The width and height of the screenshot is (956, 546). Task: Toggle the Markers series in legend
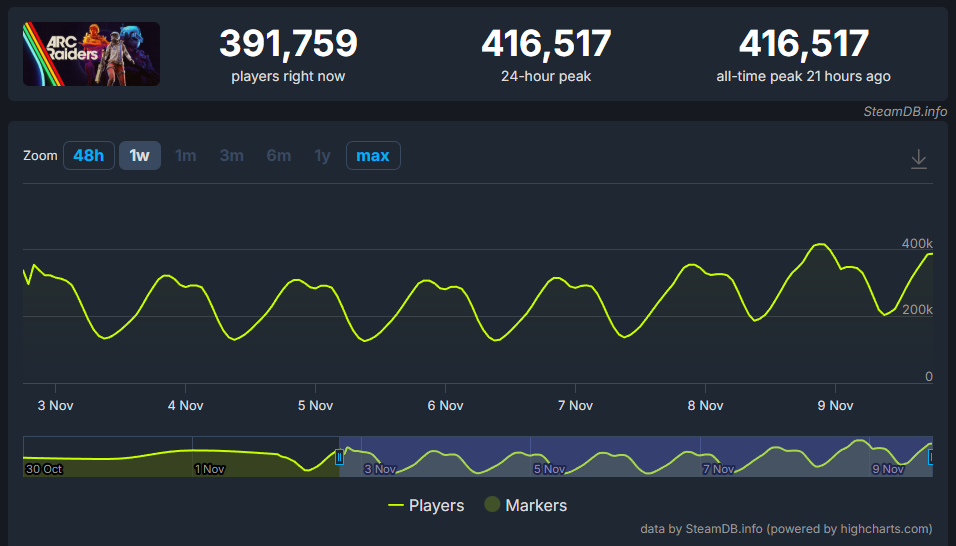[x=526, y=505]
